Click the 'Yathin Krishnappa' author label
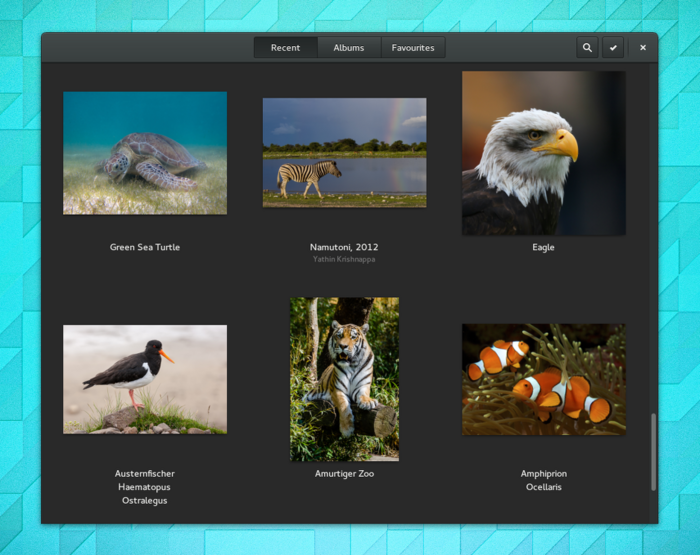Viewport: 700px width, 555px height. [344, 260]
